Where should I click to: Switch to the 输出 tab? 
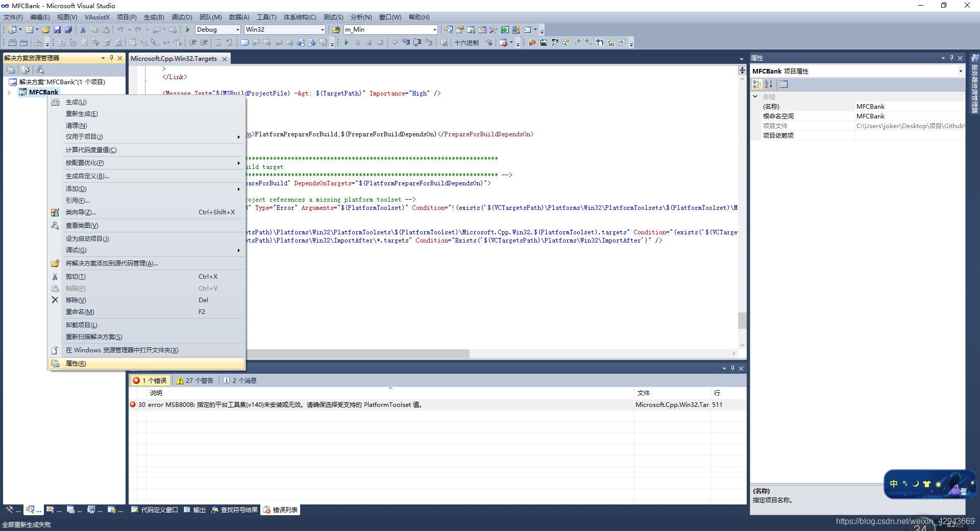pyautogui.click(x=194, y=510)
